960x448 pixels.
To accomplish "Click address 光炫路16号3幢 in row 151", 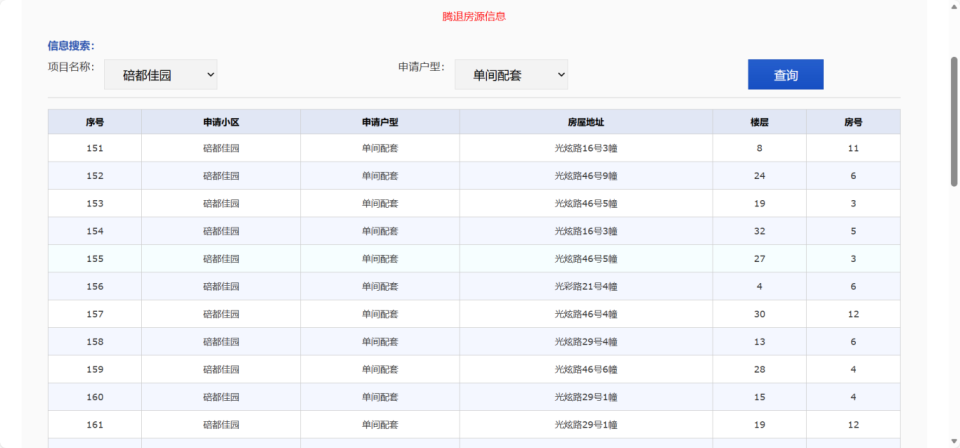I will coord(586,148).
